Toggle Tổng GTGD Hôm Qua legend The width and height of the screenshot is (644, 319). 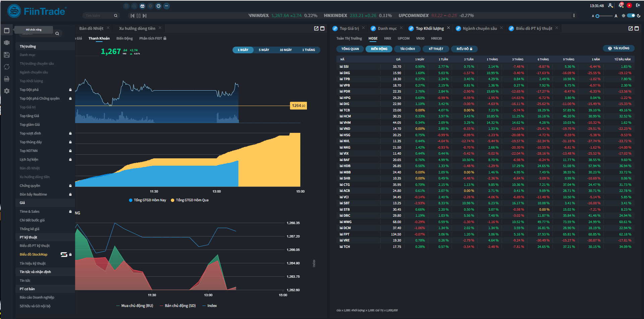(190, 200)
